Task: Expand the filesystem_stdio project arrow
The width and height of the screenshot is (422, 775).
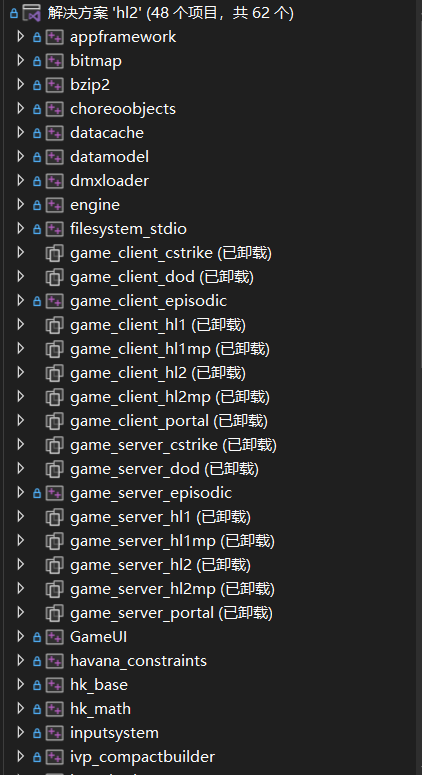Action: tap(20, 228)
